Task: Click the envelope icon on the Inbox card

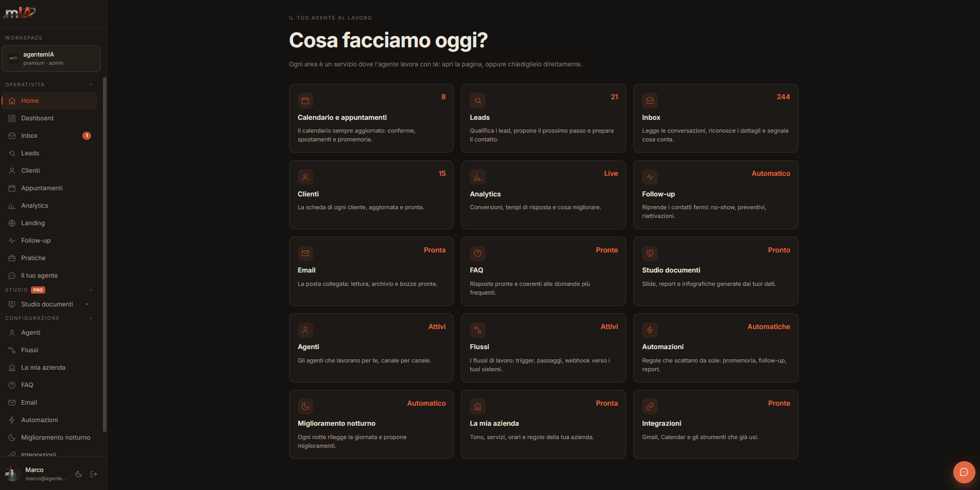Action: 650,101
